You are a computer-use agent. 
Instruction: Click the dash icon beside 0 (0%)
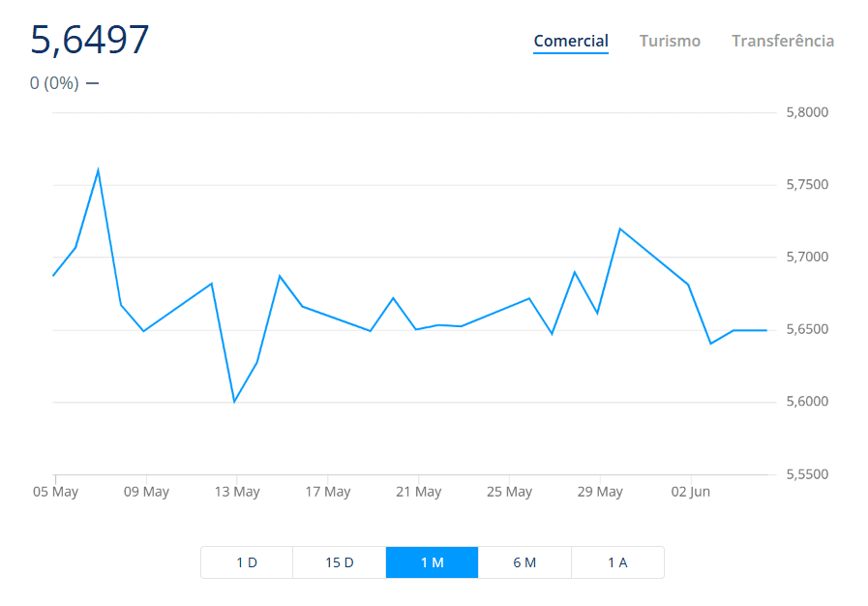click(x=93, y=83)
